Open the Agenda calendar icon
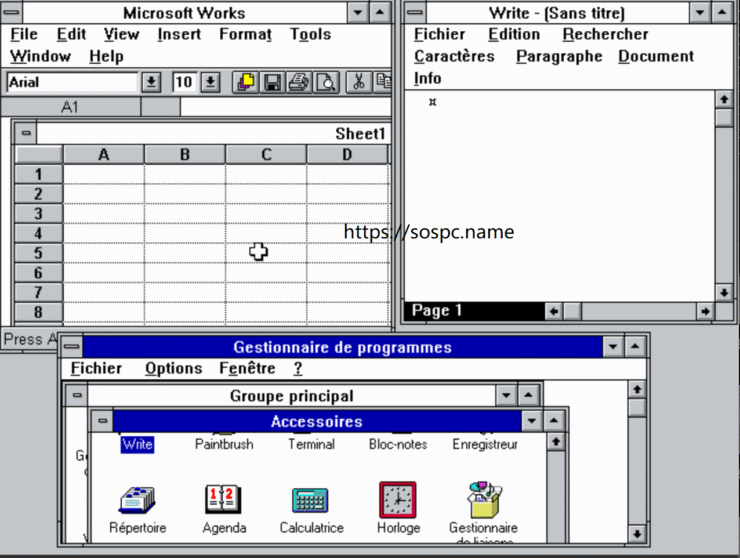Viewport: 740px width, 558px height. click(x=223, y=500)
